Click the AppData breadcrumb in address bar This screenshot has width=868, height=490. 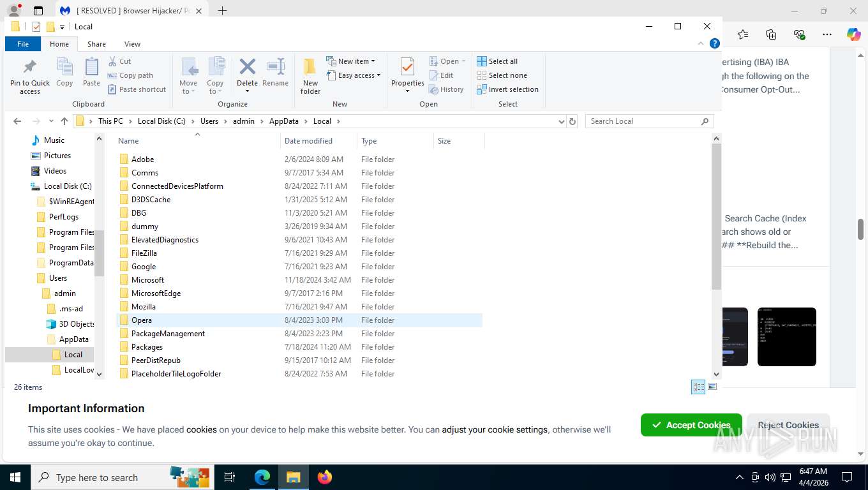(x=284, y=121)
